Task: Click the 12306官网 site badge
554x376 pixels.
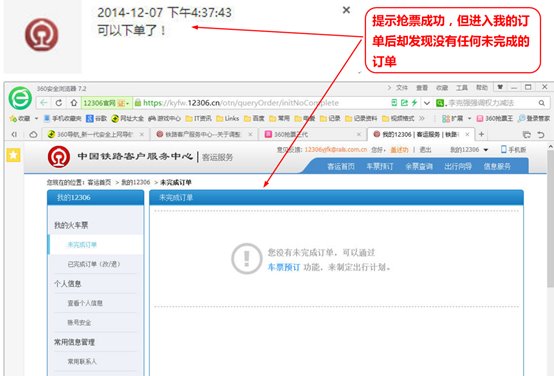Action: (106, 103)
